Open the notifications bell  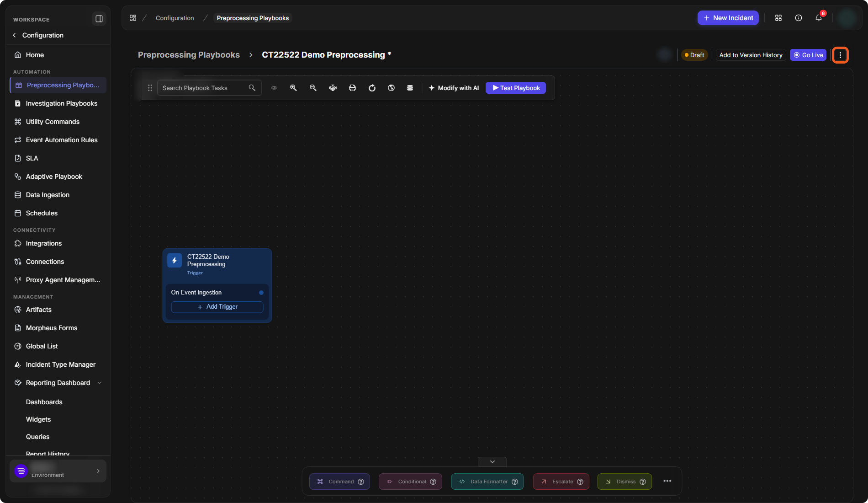click(x=819, y=18)
